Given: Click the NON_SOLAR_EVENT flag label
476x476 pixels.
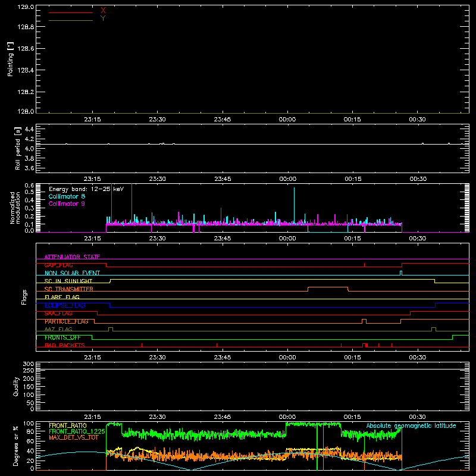Looking at the screenshot, I should point(72,273).
